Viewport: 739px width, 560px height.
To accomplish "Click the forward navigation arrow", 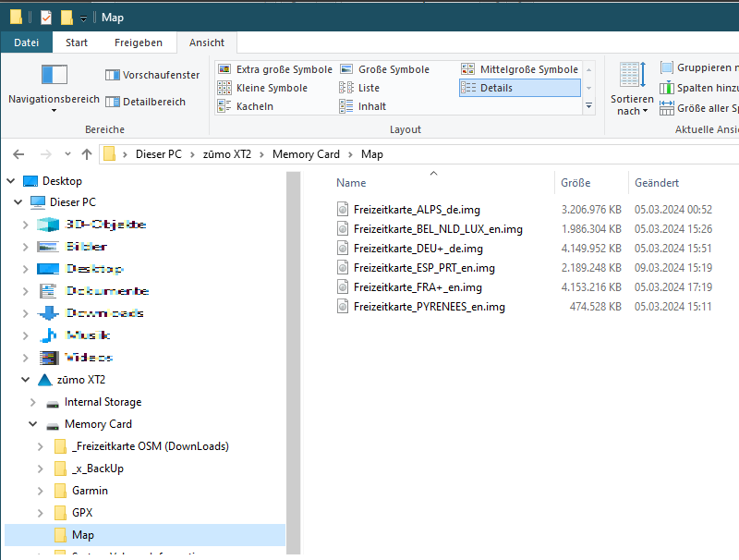I will point(45,154).
